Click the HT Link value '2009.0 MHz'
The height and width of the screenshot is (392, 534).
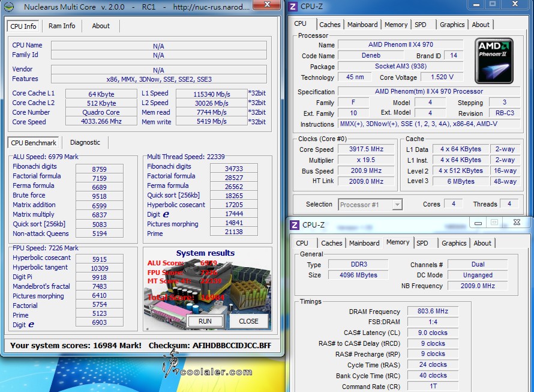[366, 181]
